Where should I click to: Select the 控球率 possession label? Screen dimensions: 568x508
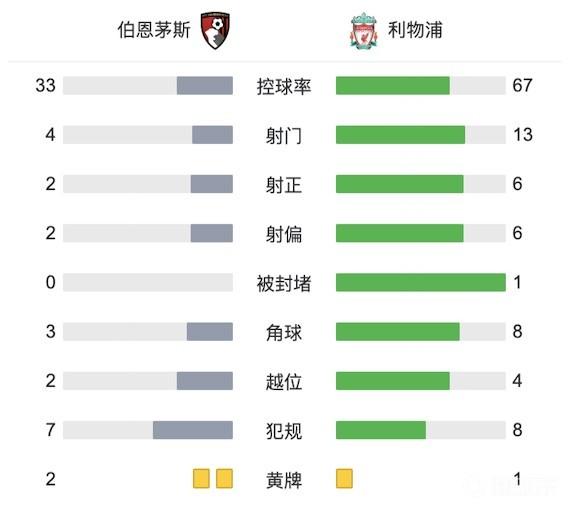284,86
